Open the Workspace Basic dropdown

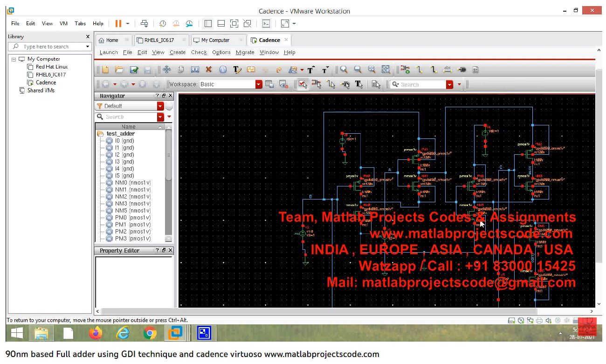[259, 84]
